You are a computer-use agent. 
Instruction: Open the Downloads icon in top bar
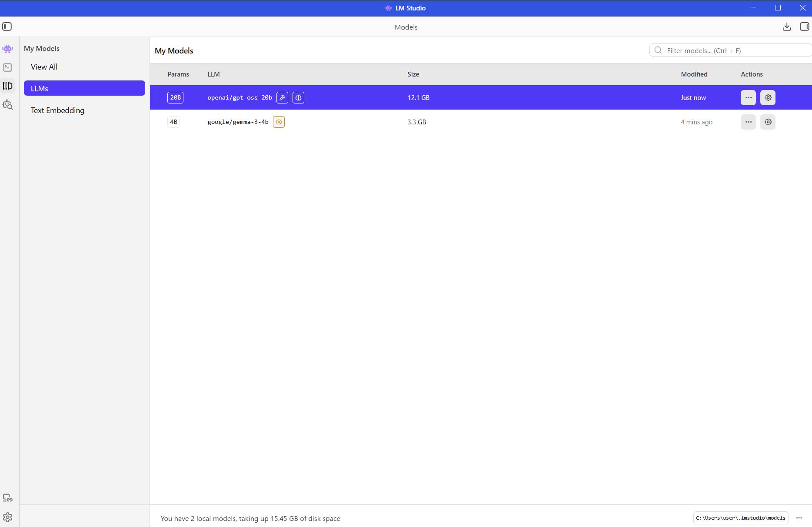[786, 27]
